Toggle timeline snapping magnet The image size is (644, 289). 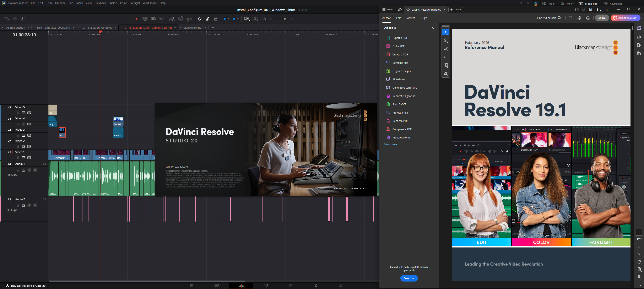pyautogui.click(x=200, y=19)
